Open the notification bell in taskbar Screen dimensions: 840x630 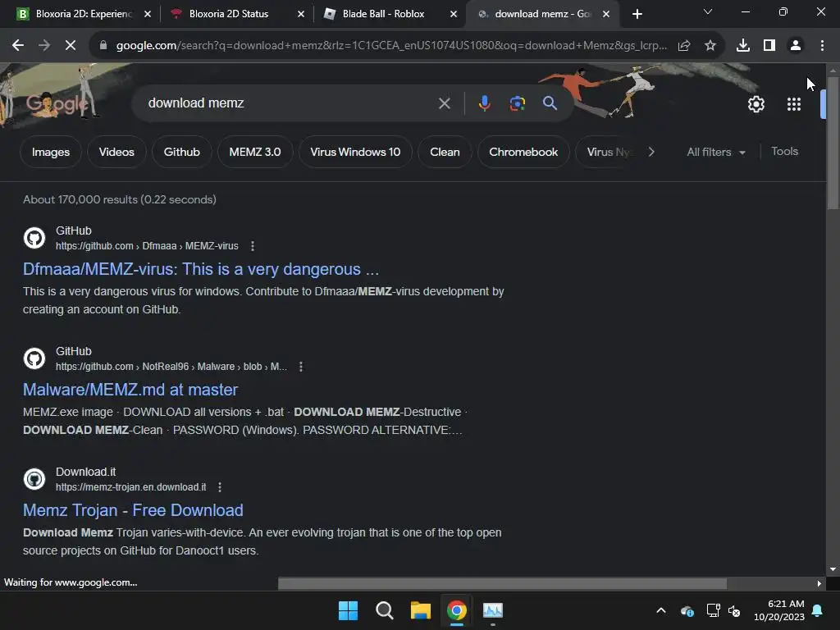point(818,610)
